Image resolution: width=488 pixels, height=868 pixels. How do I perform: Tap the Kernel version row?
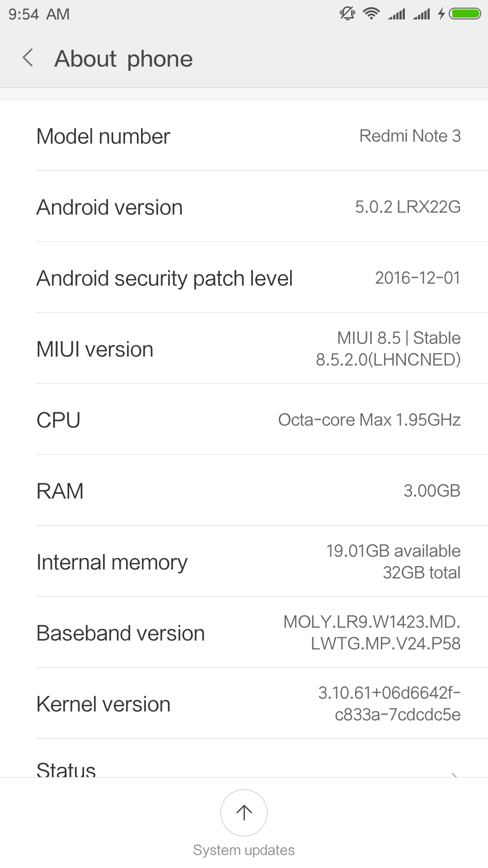pos(244,703)
